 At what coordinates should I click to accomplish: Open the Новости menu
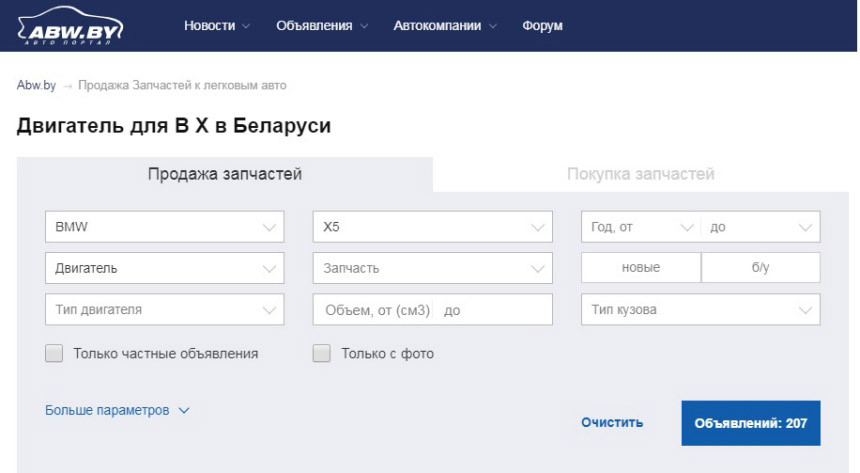(209, 26)
